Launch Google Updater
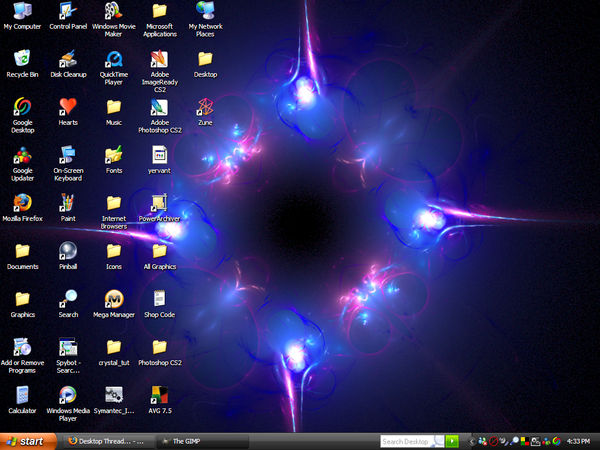The width and height of the screenshot is (600, 450). (22, 163)
